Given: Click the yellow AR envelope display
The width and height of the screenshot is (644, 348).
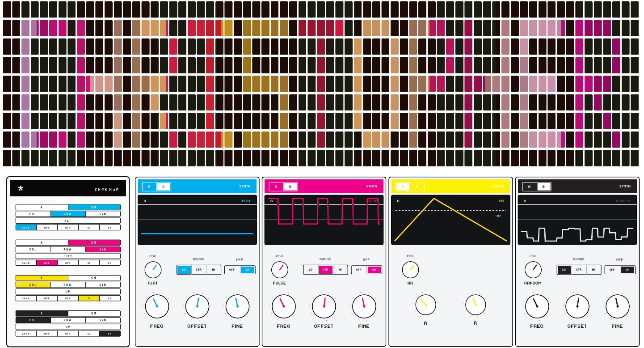Looking at the screenshot, I should [x=450, y=220].
